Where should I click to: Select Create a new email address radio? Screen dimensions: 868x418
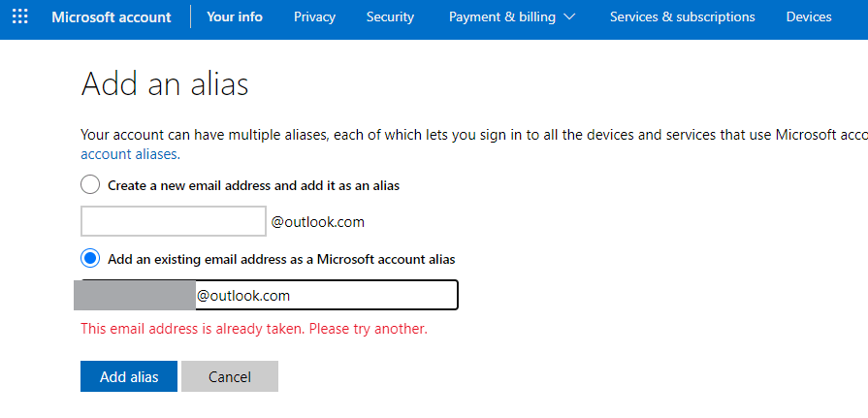pos(90,185)
